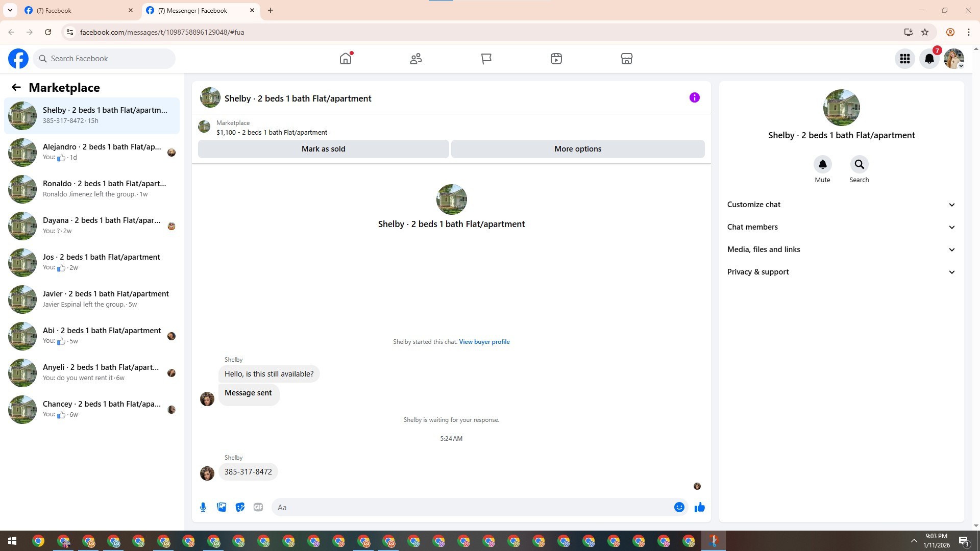Expand the Chat members section

point(841,227)
